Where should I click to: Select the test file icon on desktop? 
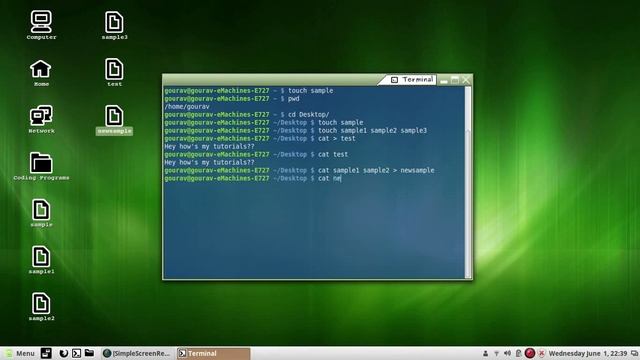pos(114,72)
